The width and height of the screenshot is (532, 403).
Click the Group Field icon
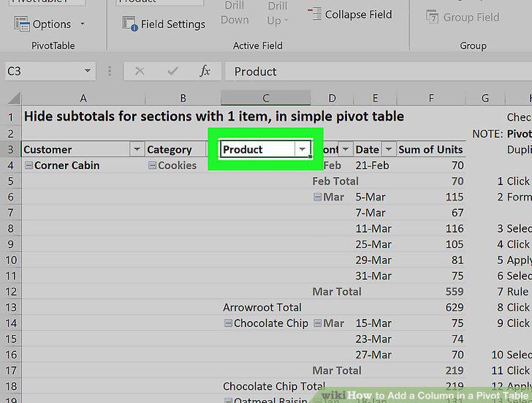point(433,17)
